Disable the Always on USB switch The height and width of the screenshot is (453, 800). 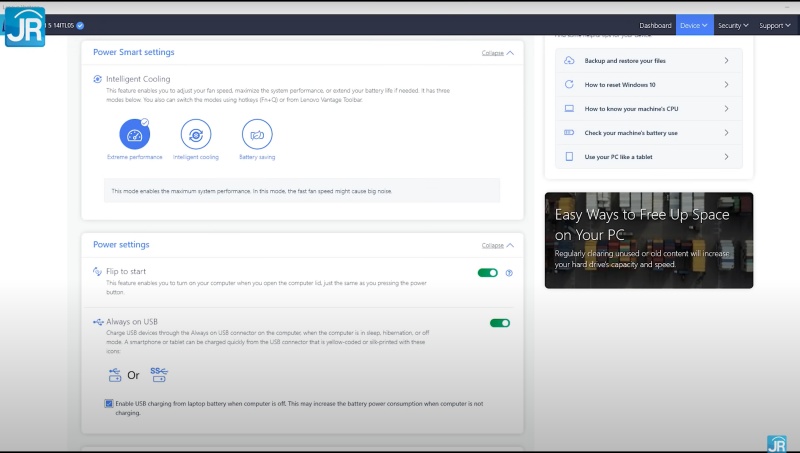(x=499, y=323)
